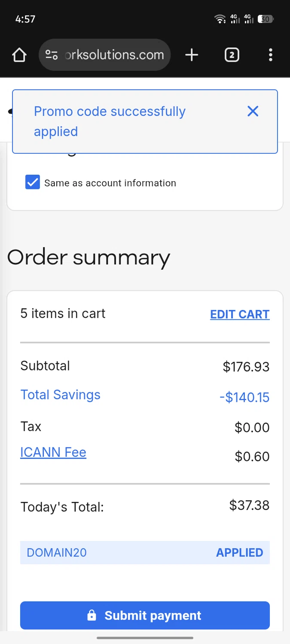Tap the browser home icon

pos(19,55)
